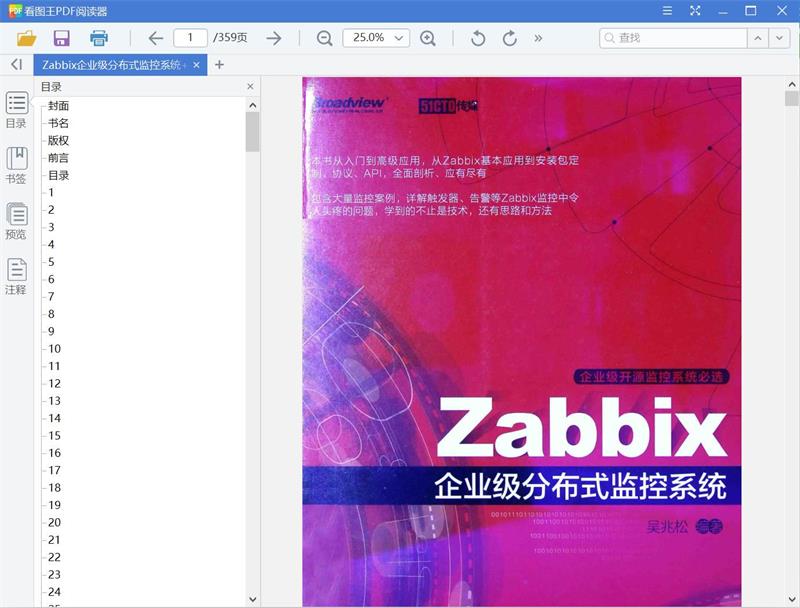
Task: Open the main application menu
Action: click(x=666, y=12)
